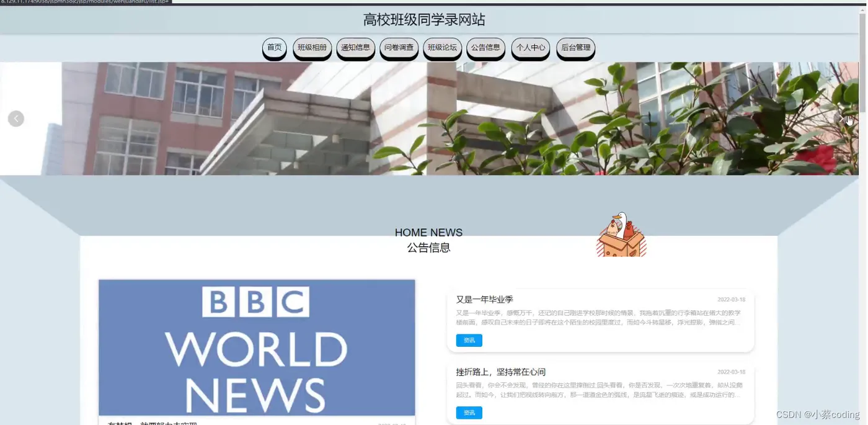868x425 pixels.
Task: Click the 2022-03-18 date on 又是一年毕业季
Action: point(732,300)
